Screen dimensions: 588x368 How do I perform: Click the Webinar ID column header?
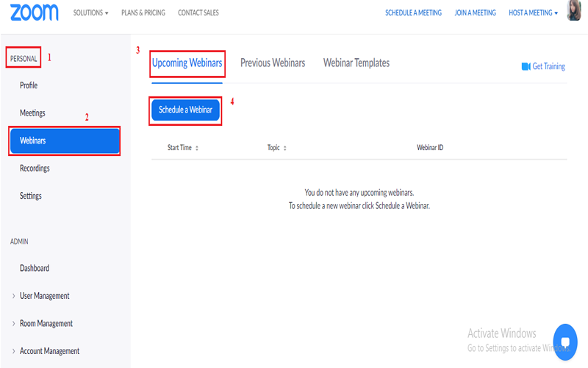tap(430, 148)
